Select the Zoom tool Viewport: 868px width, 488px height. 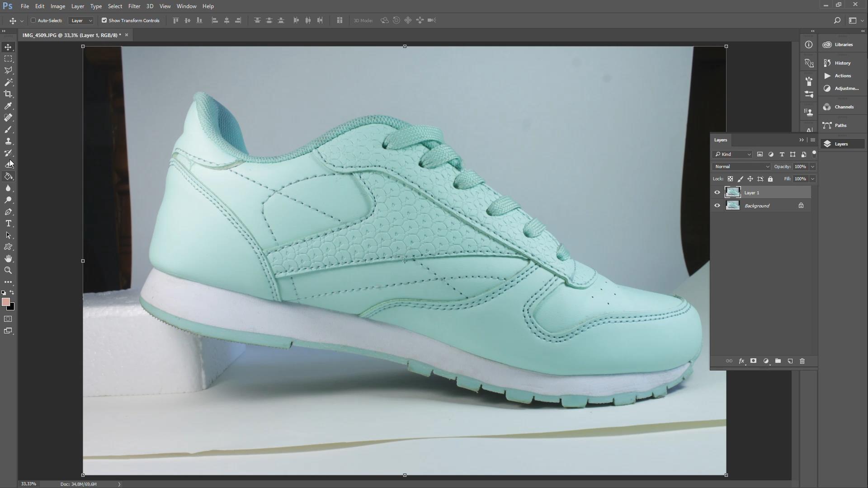coord(8,270)
